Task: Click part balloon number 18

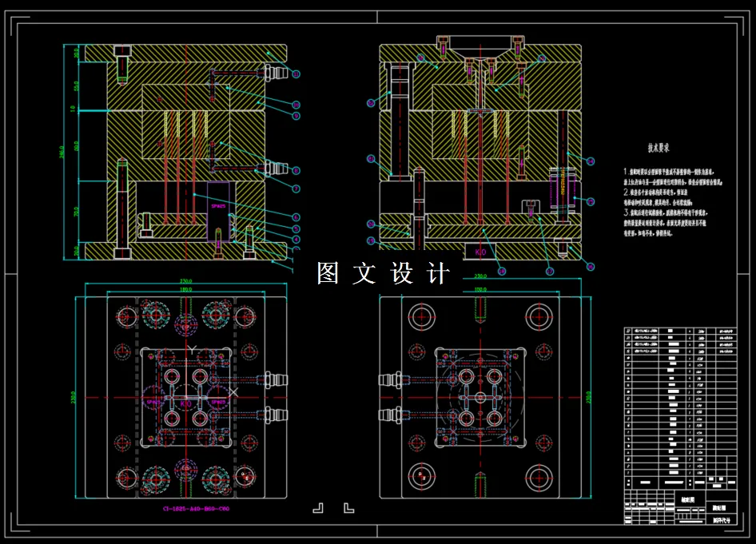Action: (502, 272)
